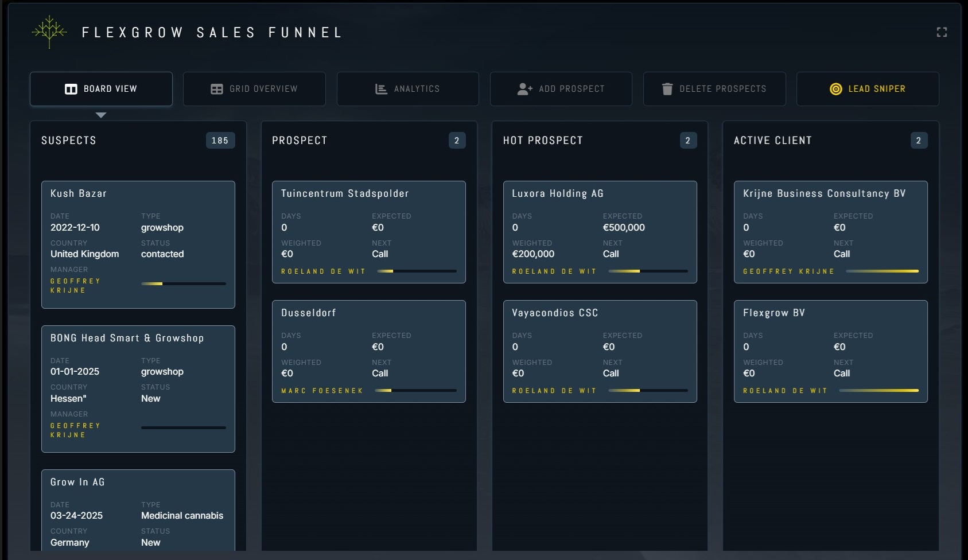Open the Grid Overview tab
968x560 pixels.
pos(254,89)
